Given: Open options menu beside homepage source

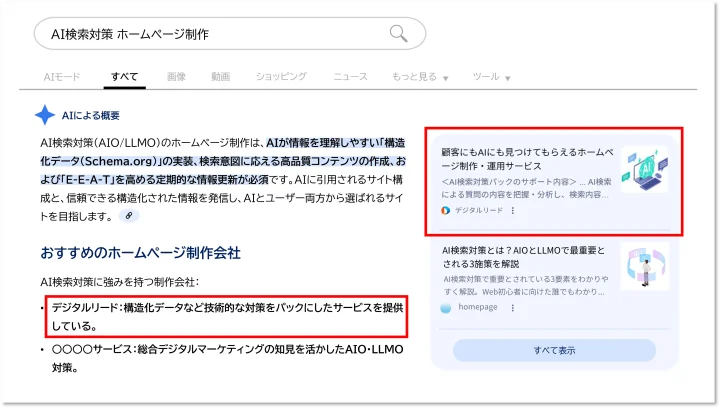Looking at the screenshot, I should click(512, 307).
